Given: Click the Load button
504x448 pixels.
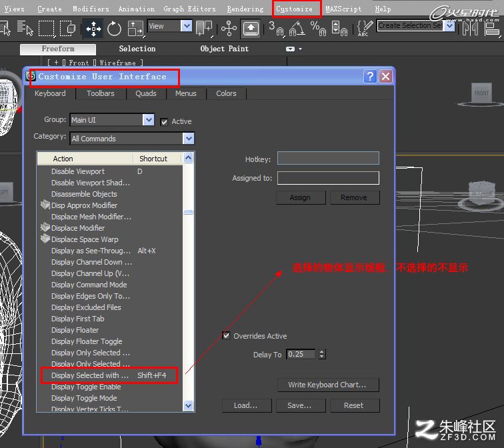Looking at the screenshot, I should click(x=247, y=405).
